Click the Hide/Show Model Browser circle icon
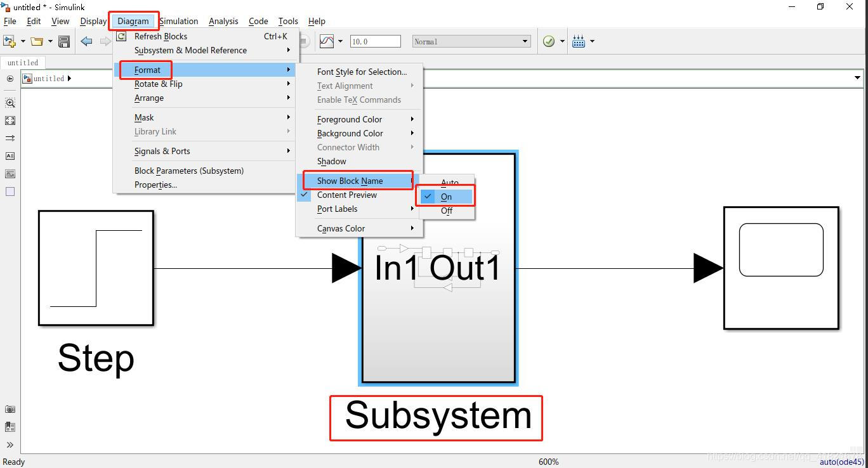 [x=10, y=79]
